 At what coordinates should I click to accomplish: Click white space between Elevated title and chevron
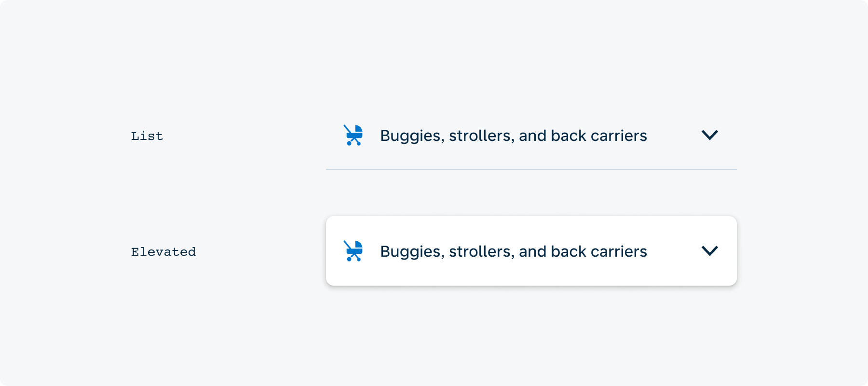(674, 251)
